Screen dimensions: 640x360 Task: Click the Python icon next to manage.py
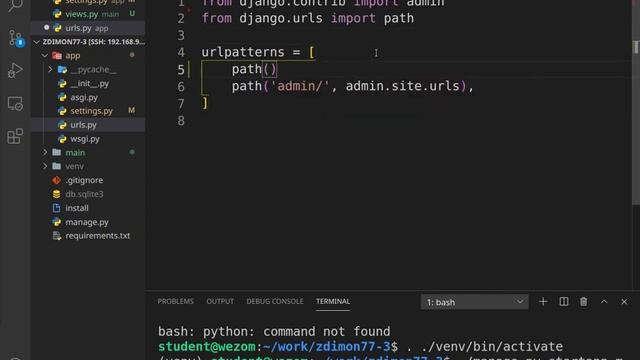pos(57,222)
